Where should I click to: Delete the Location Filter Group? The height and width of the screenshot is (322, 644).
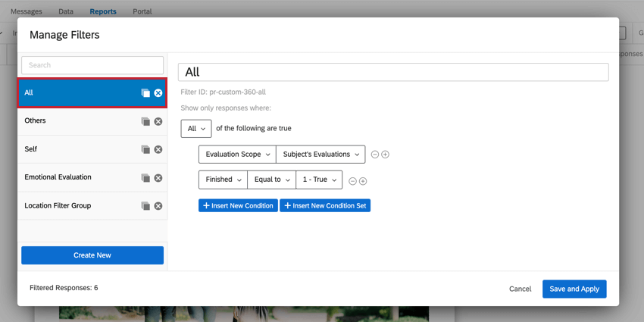(x=158, y=206)
